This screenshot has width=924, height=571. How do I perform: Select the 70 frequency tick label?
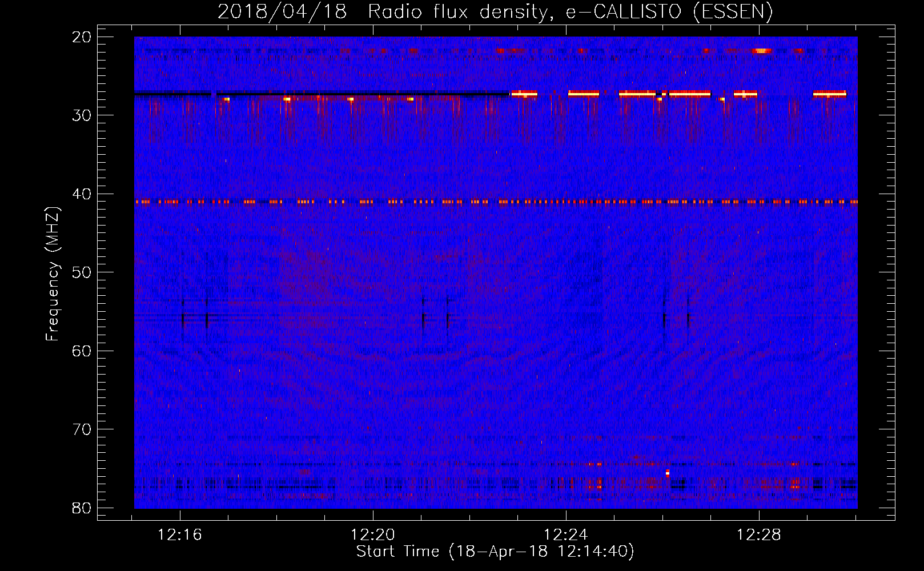click(82, 429)
